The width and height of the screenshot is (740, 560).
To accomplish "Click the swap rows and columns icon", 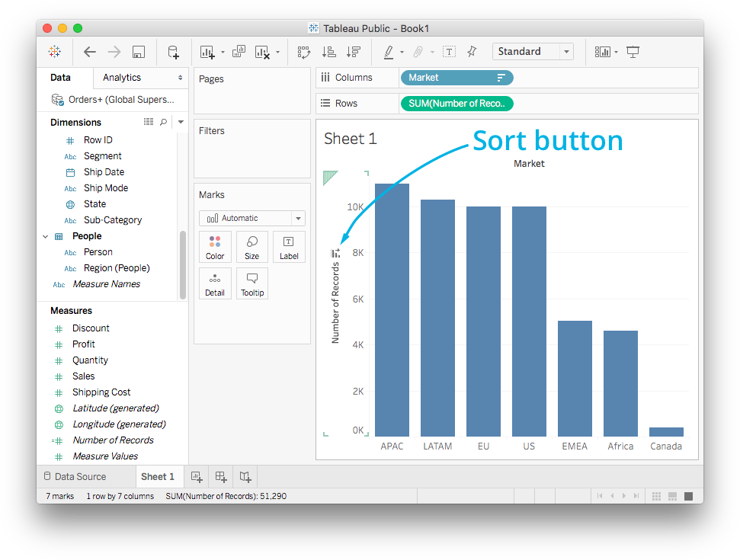I will tap(304, 52).
